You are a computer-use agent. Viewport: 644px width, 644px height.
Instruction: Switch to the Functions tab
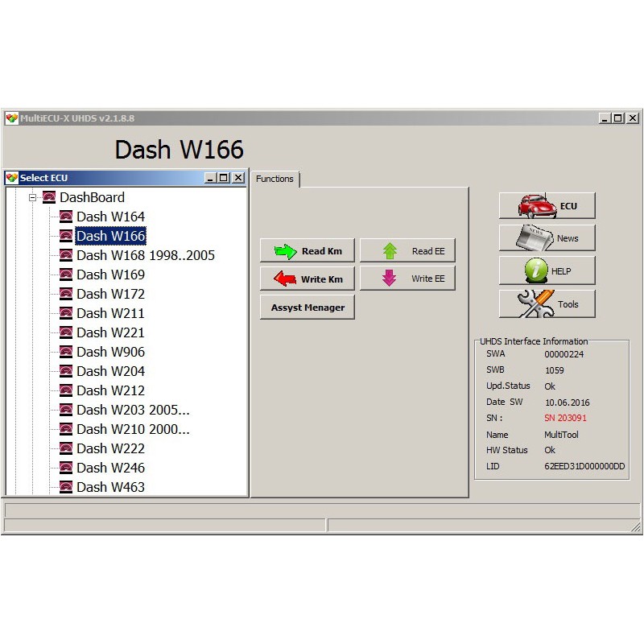(275, 179)
